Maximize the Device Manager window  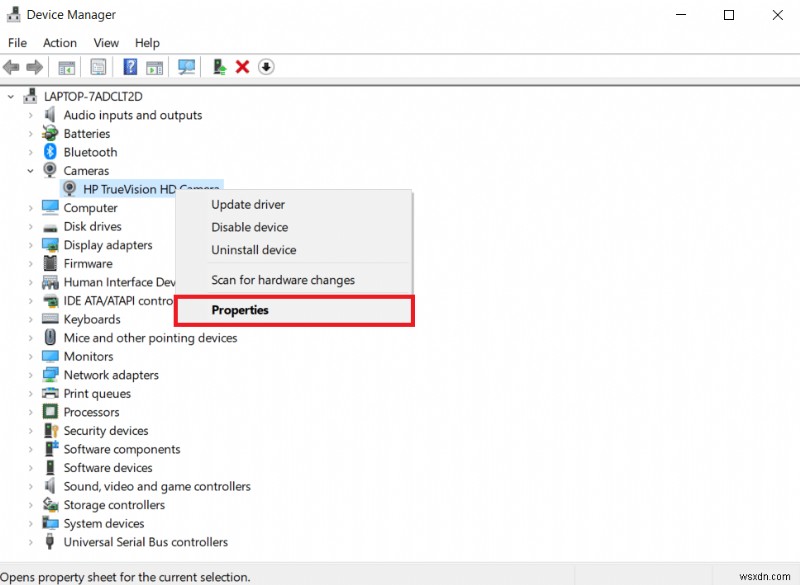tap(729, 15)
